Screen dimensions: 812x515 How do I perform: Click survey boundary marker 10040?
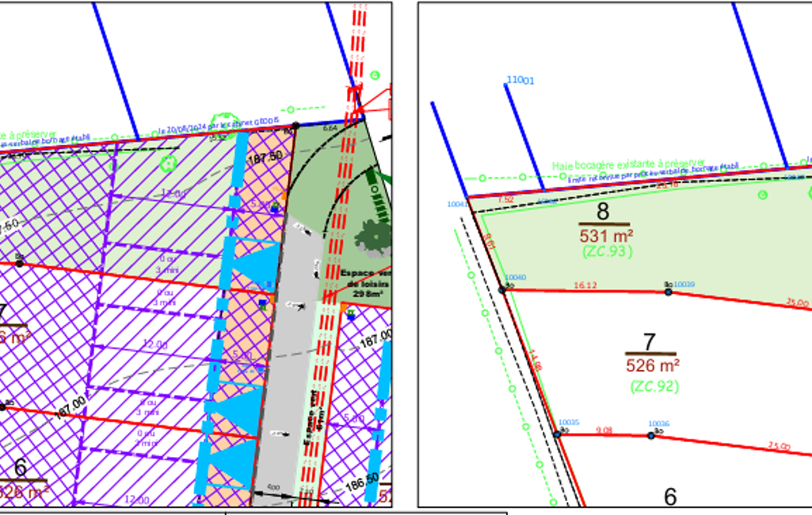tap(502, 290)
